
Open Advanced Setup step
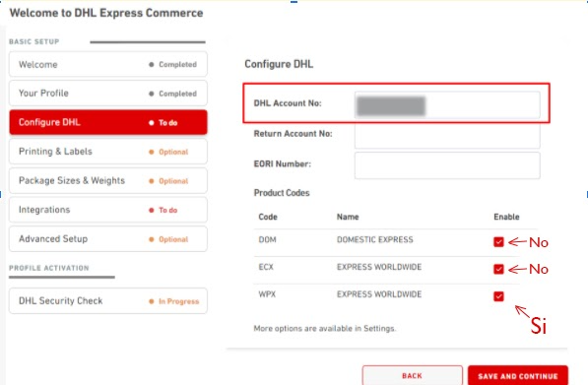click(108, 239)
